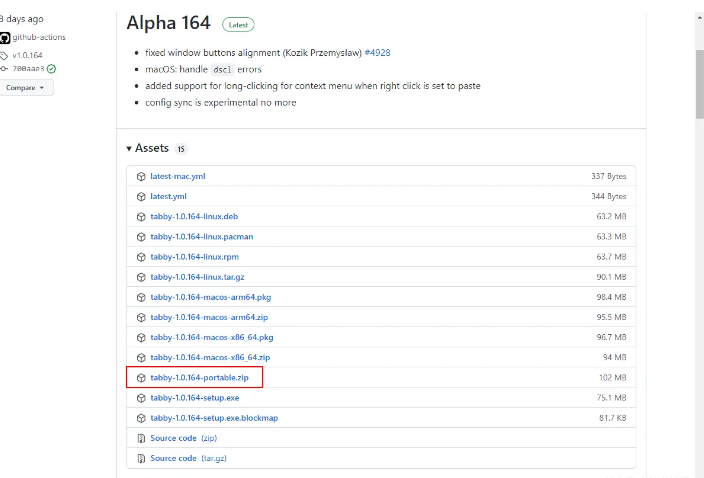Click the package icon beside tabby-1.0.164-linux.deb
This screenshot has height=478, width=704.
(x=141, y=217)
